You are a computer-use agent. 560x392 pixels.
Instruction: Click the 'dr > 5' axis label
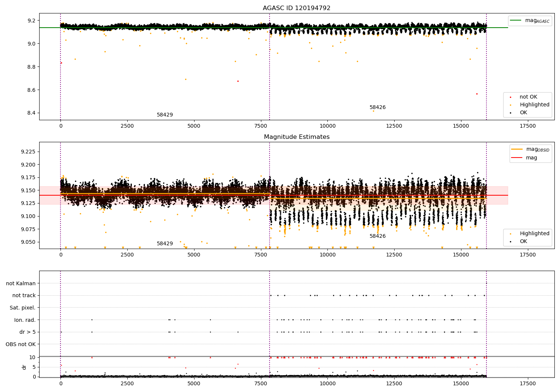pos(28,332)
